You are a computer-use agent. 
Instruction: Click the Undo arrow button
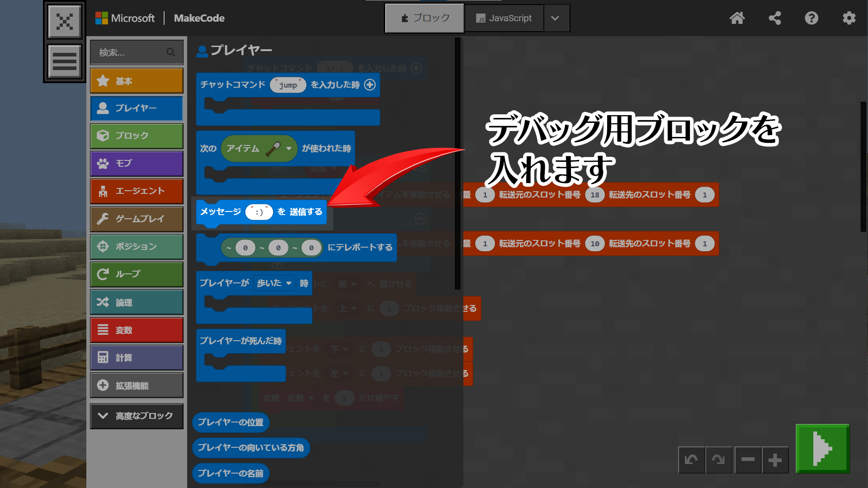[691, 460]
